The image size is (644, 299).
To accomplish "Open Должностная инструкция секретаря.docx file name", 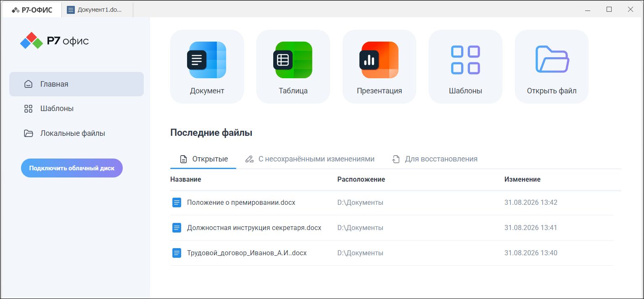I will 254,228.
